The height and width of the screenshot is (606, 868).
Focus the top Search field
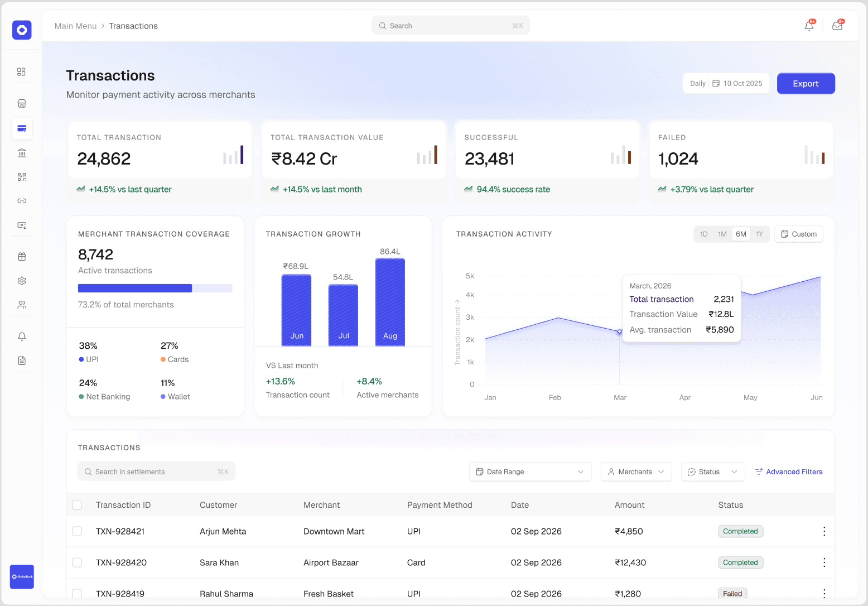pos(451,26)
